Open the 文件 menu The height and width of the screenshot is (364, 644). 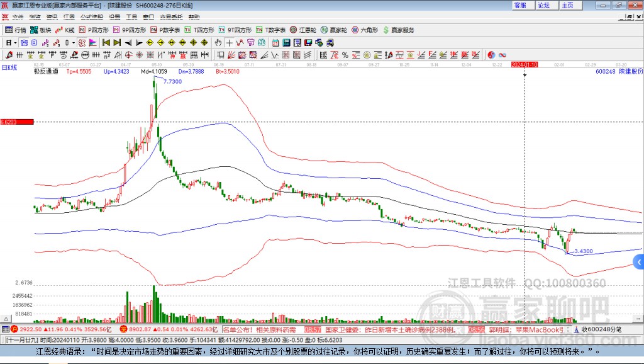[x=18, y=17]
